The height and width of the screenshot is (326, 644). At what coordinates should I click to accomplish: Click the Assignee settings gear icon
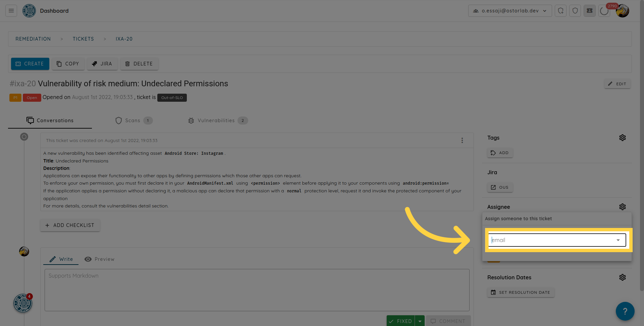pos(622,207)
